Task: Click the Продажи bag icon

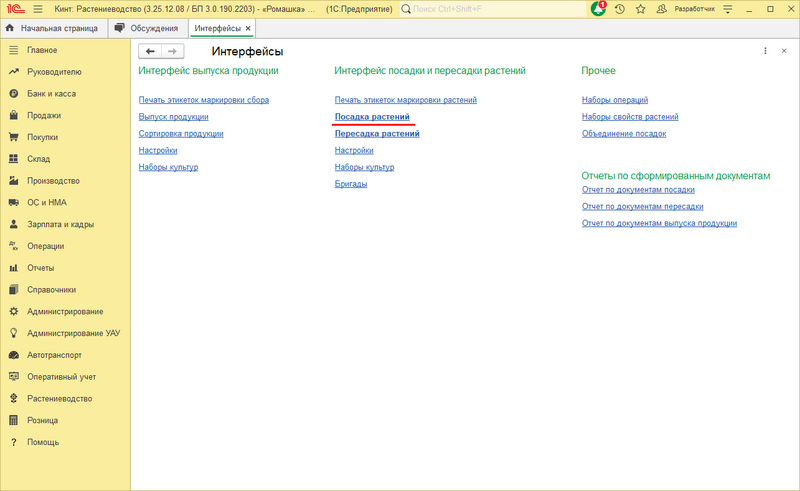Action: (x=14, y=115)
